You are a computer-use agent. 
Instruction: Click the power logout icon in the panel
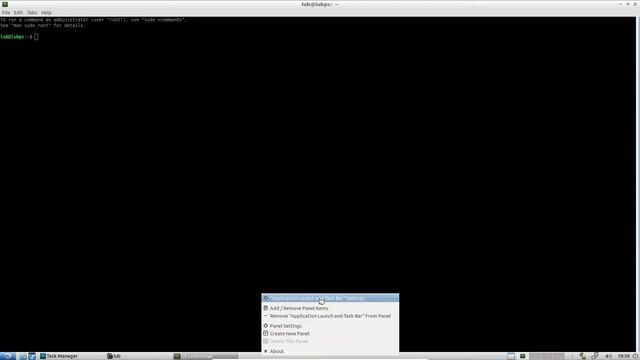(x=635, y=356)
